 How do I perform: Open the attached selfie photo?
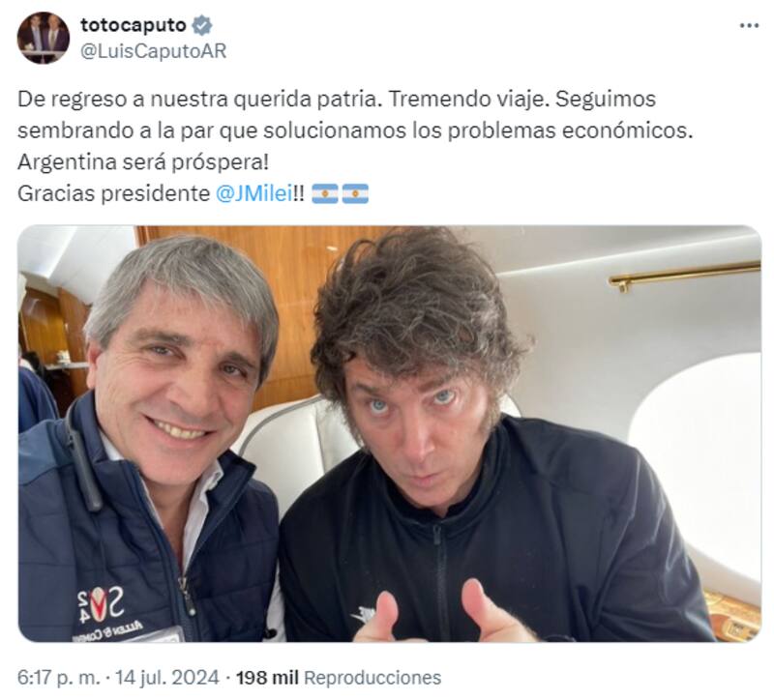point(390,433)
